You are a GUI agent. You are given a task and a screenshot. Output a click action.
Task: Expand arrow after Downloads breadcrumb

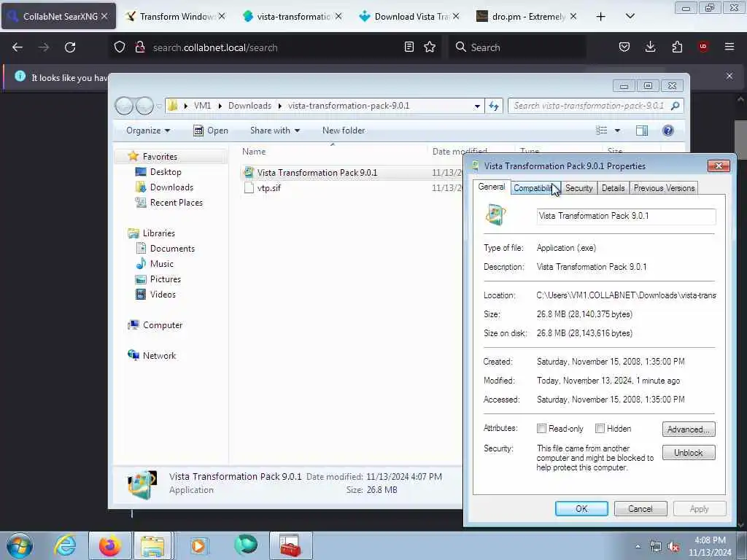click(279, 106)
